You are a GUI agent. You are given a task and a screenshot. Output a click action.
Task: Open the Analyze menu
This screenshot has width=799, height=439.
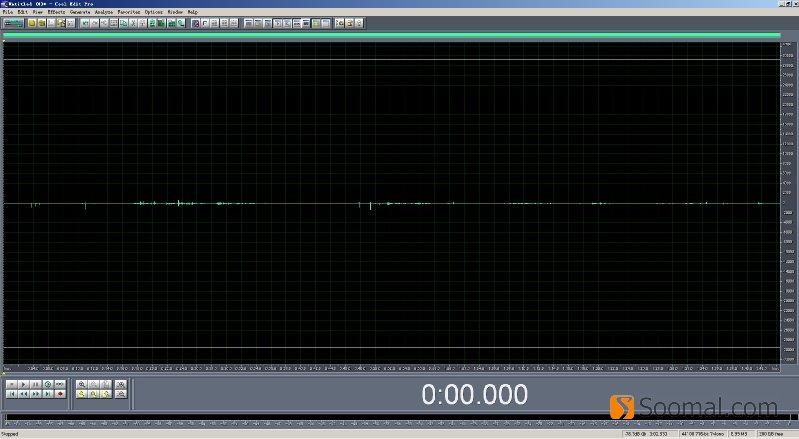click(x=104, y=12)
